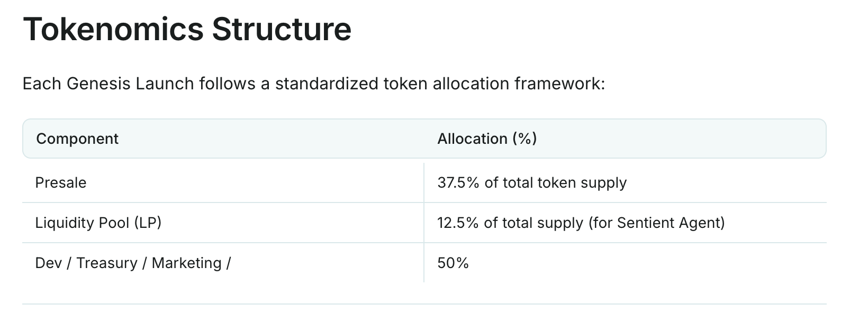
Task: Select the Component column header
Action: (x=77, y=139)
